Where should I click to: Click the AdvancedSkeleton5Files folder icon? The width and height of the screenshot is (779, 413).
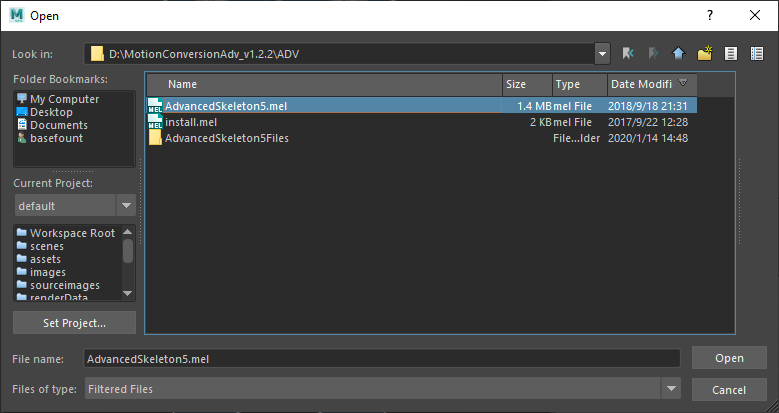pos(156,138)
